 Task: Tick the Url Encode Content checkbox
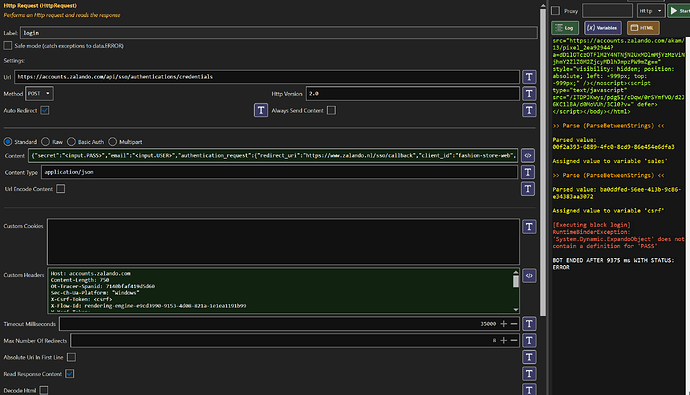[x=61, y=189]
